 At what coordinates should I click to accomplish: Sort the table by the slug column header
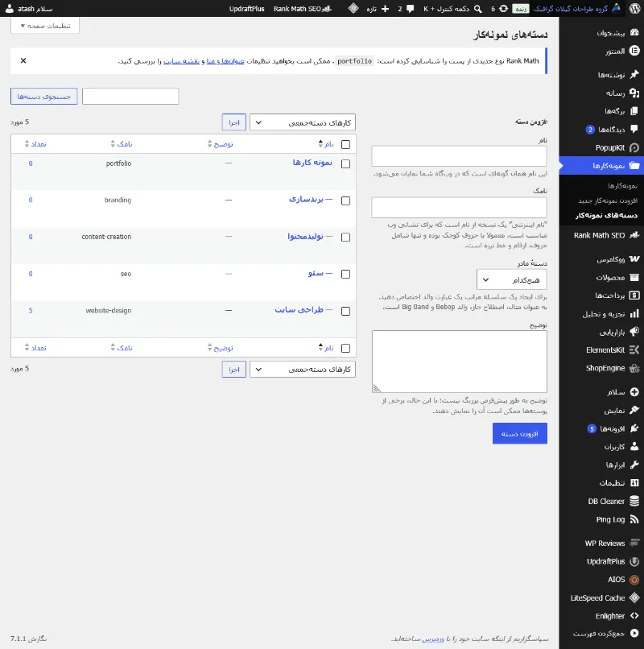pos(122,144)
